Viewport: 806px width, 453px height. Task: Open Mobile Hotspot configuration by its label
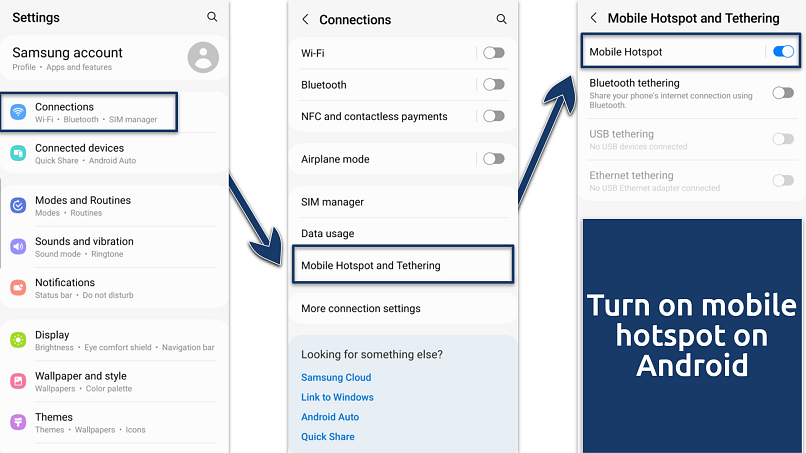[x=626, y=52]
